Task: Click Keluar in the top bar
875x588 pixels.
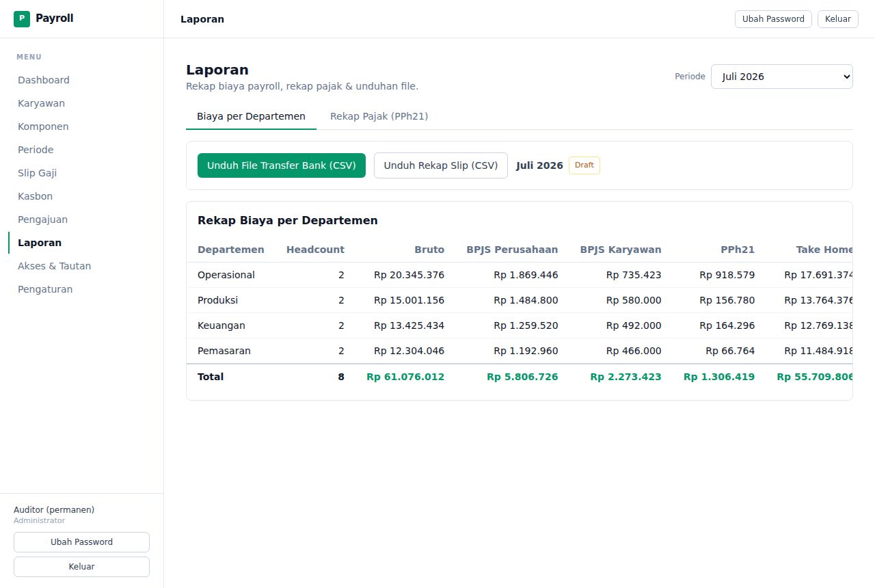Action: pos(837,19)
